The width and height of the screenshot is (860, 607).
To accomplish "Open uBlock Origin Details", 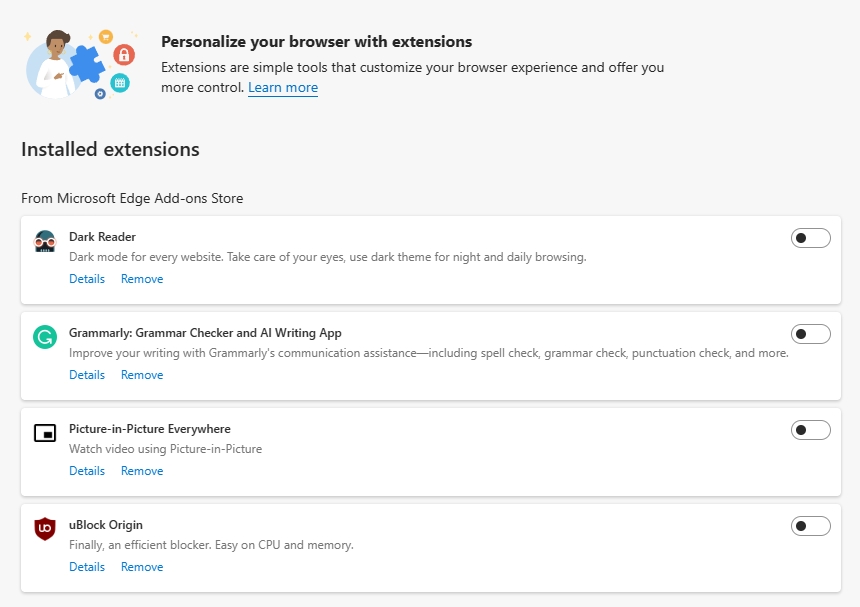I will [x=87, y=567].
